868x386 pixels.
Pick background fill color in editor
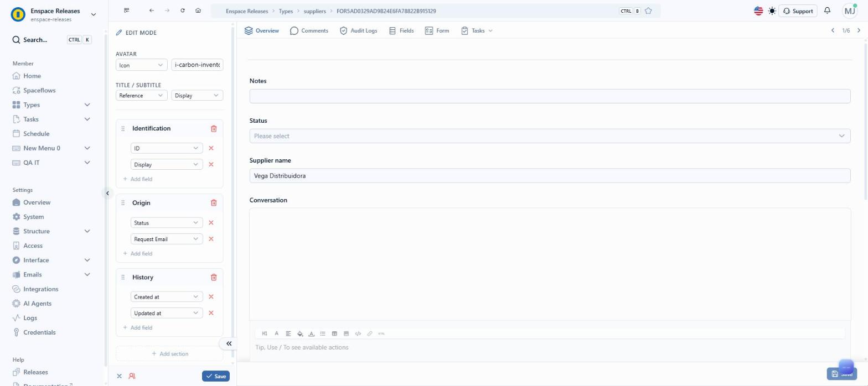[300, 333]
